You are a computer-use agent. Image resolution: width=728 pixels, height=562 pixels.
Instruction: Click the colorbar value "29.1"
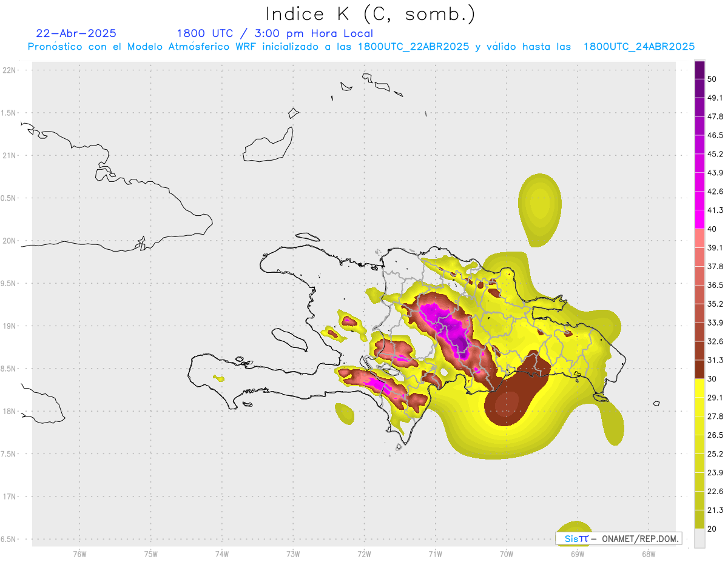715,397
